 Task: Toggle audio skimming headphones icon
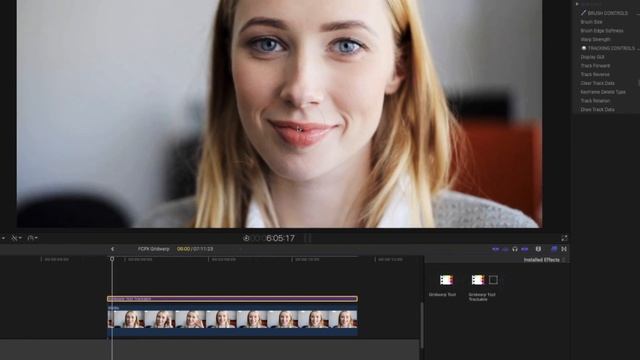[x=515, y=249]
